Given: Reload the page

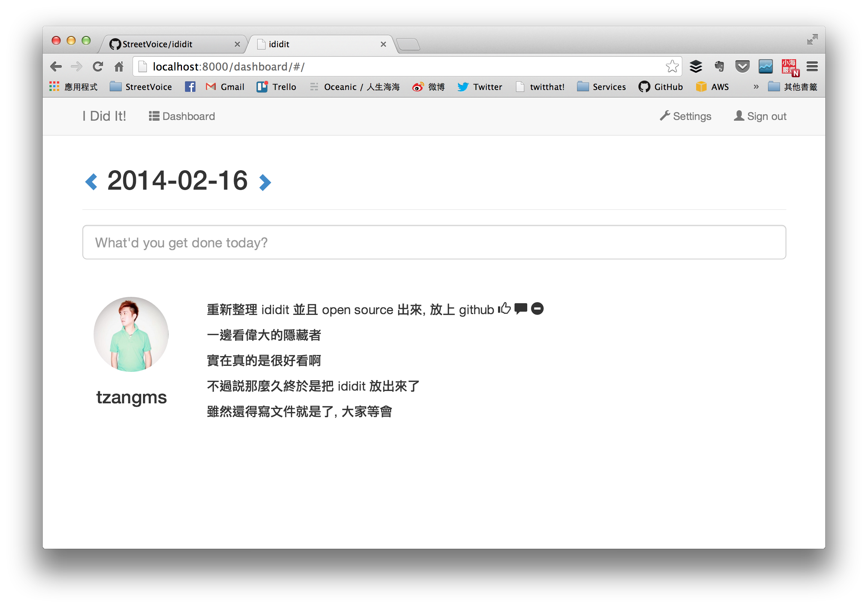Looking at the screenshot, I should tap(98, 67).
